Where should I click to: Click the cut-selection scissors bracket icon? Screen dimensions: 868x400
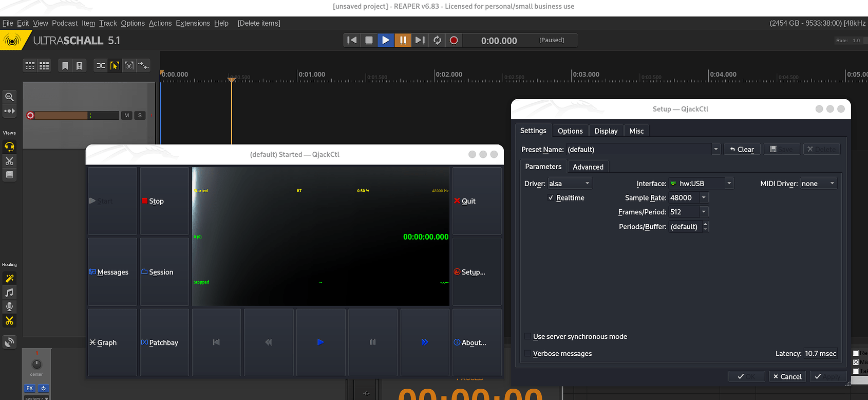(x=129, y=65)
